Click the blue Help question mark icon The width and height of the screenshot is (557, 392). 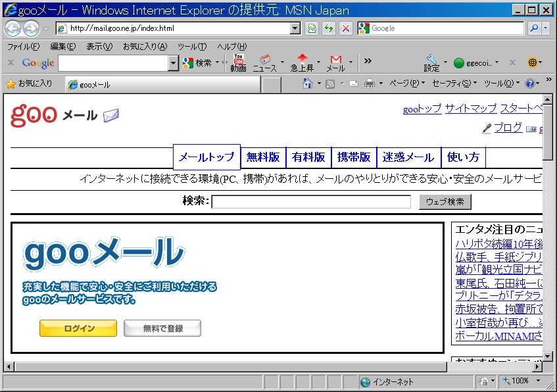pos(529,84)
